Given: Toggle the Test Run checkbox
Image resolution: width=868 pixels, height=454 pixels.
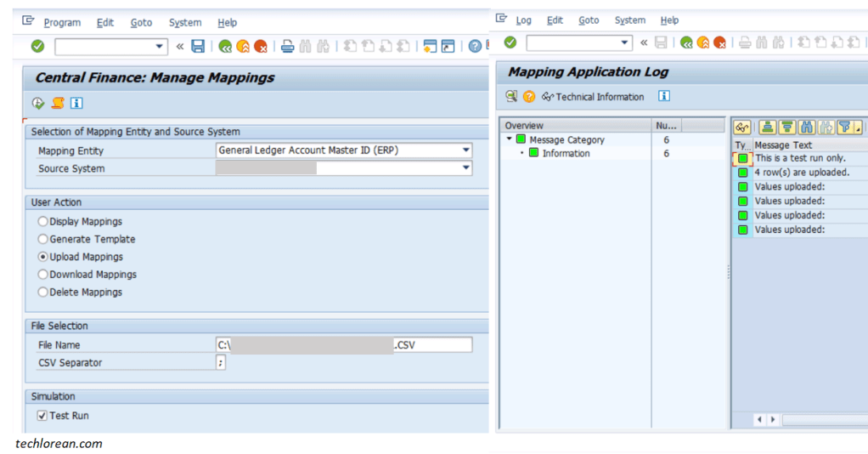Looking at the screenshot, I should (x=42, y=415).
